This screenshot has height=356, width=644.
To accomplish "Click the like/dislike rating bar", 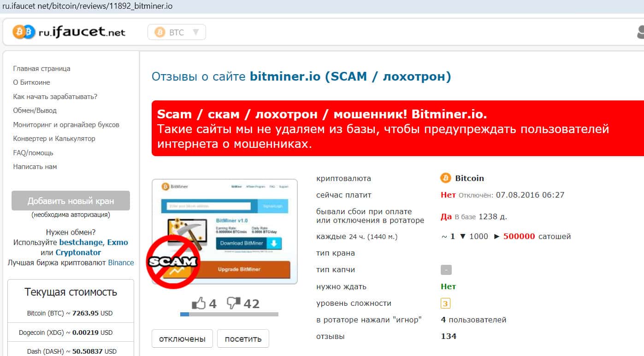I will (x=229, y=315).
